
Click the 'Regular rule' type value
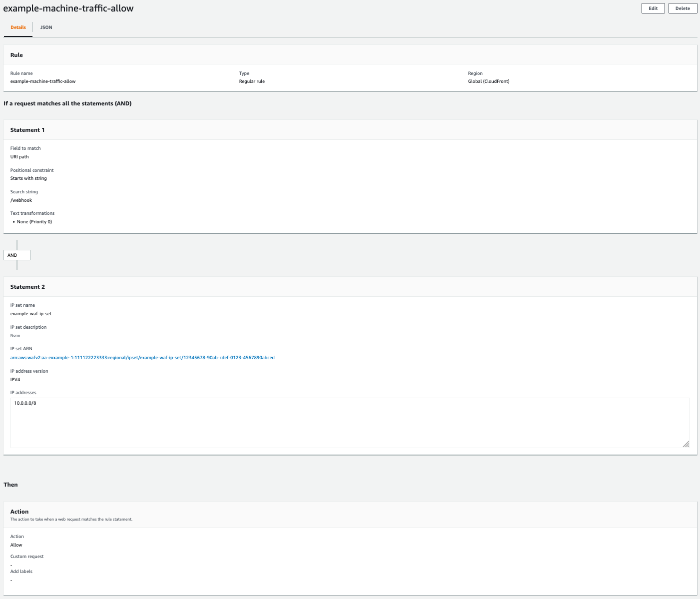(x=252, y=81)
